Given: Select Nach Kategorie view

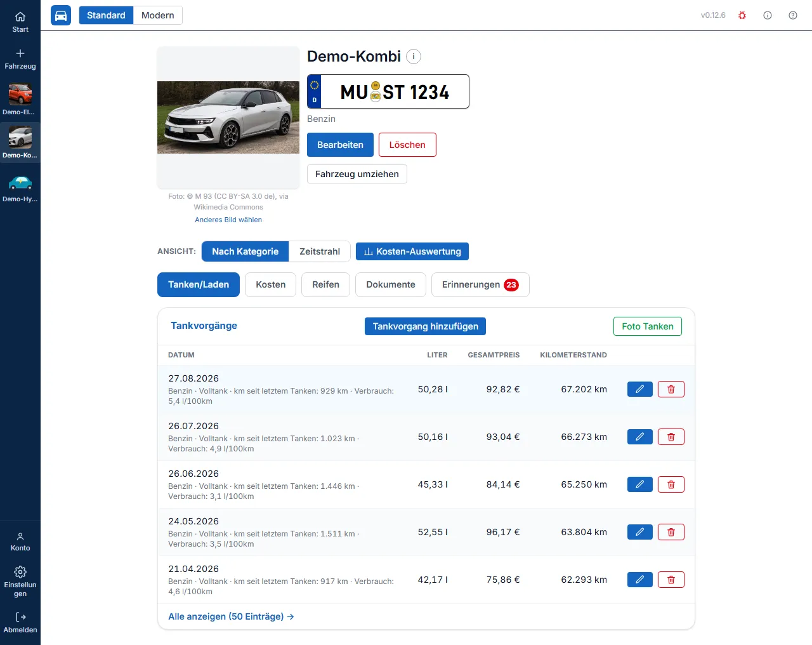Looking at the screenshot, I should pos(245,251).
